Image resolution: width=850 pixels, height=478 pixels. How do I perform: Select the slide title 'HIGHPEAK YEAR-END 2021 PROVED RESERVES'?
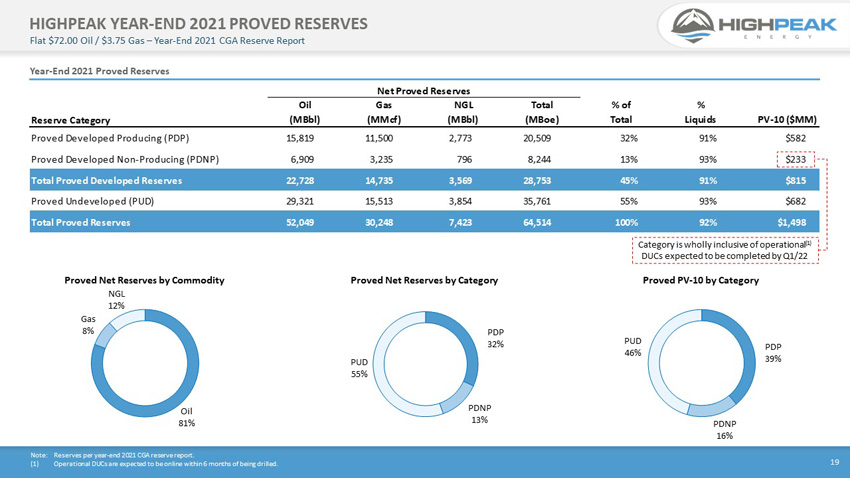click(x=198, y=24)
